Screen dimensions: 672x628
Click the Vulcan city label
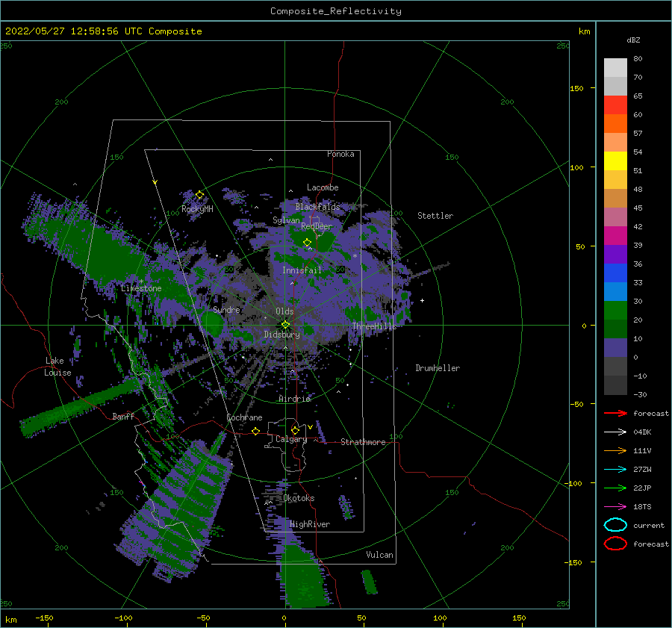379,555
